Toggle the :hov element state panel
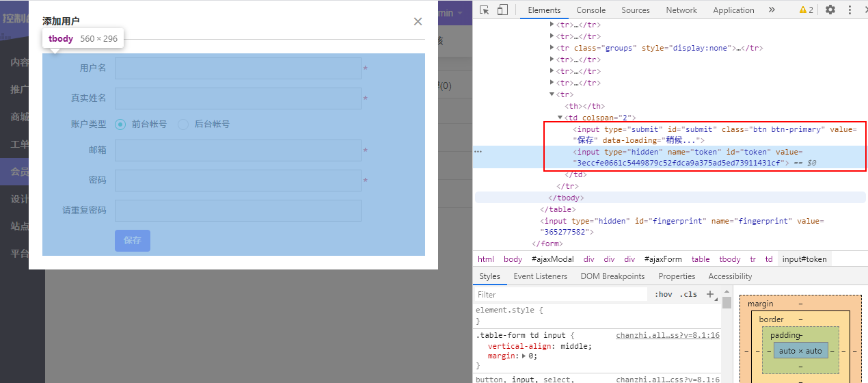 pos(663,294)
